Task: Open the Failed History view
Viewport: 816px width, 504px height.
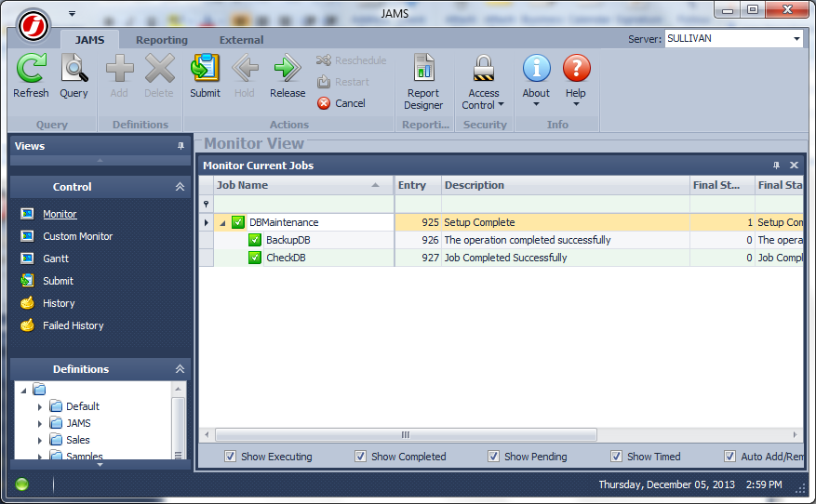Action: (x=74, y=326)
